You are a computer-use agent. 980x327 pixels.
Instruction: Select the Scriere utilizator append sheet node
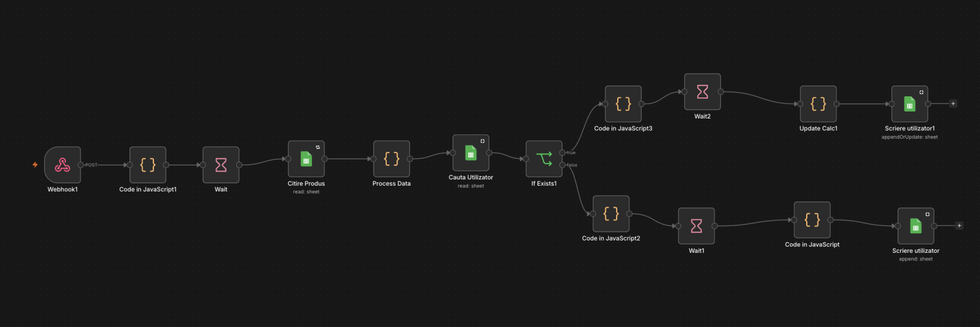[916, 226]
